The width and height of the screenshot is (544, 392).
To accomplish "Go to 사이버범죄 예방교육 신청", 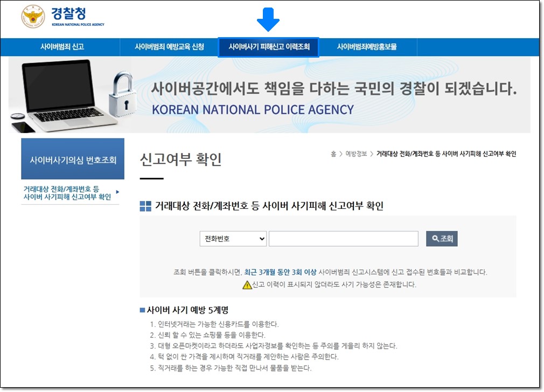I will pos(169,47).
